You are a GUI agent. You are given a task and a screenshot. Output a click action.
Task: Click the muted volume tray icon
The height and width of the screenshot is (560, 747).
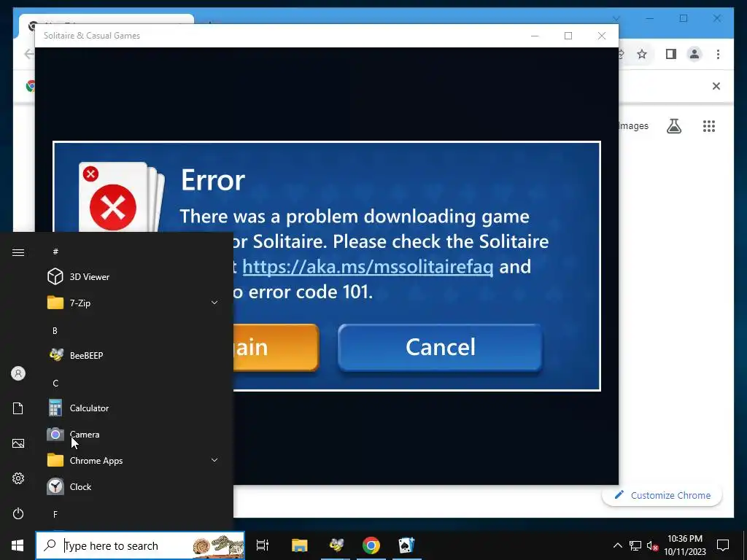(x=653, y=545)
